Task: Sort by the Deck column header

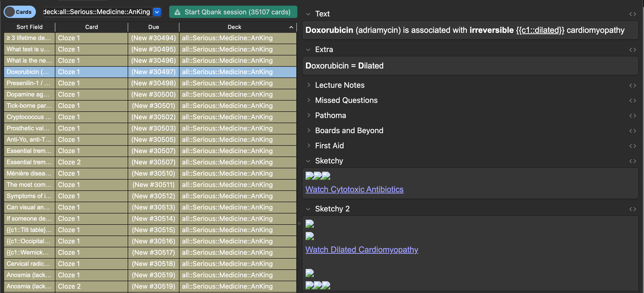Action: pyautogui.click(x=234, y=27)
